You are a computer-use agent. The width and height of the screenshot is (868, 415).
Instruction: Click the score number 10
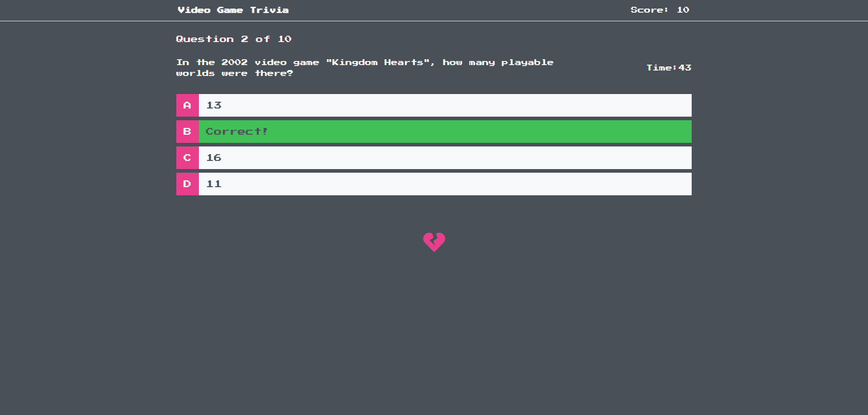point(684,9)
